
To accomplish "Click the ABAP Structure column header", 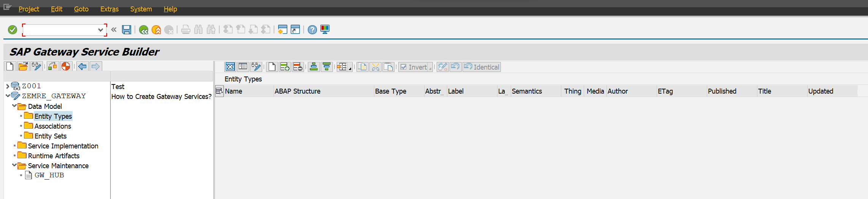I will (x=324, y=91).
